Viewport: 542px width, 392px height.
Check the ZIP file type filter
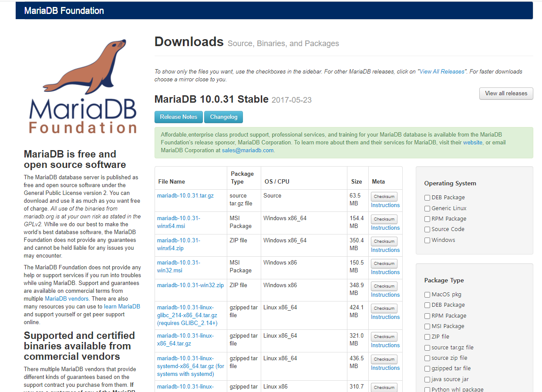point(427,337)
